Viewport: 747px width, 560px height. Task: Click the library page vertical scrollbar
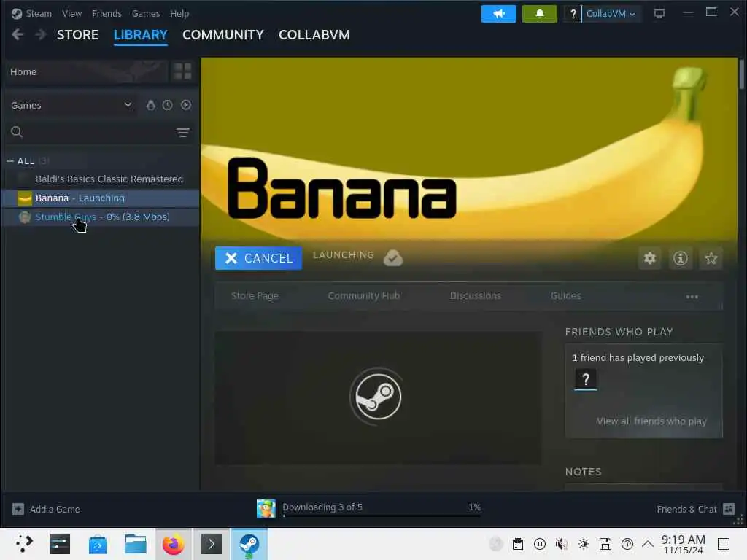tap(742, 74)
